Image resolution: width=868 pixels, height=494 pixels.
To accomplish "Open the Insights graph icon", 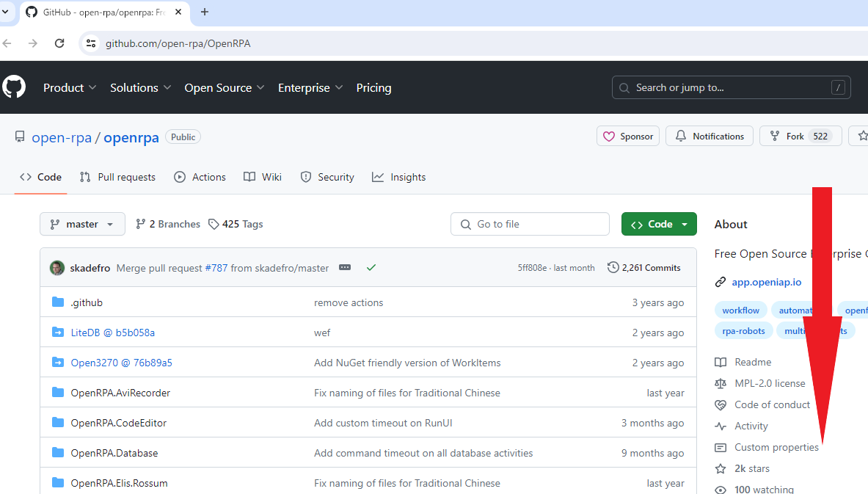I will [x=377, y=176].
